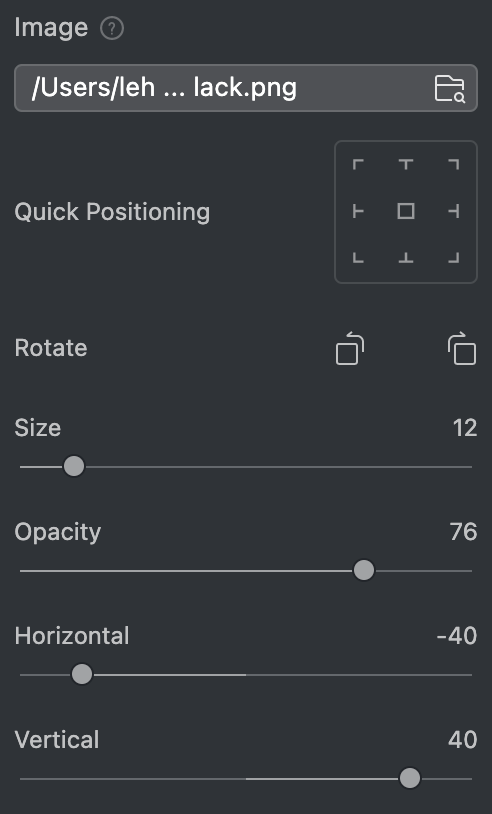Position image at top-left corner
Viewport: 492px width, 814px height.
click(358, 165)
